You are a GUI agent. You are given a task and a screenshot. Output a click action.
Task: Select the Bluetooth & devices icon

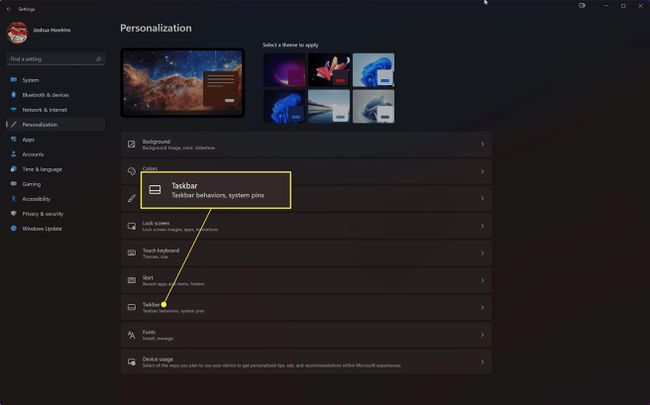[x=14, y=95]
